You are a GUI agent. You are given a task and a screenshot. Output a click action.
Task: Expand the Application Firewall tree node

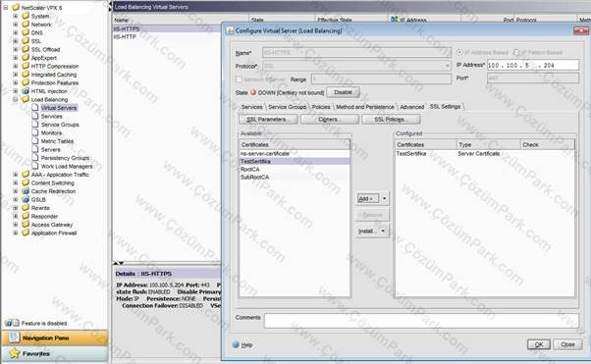[x=15, y=233]
